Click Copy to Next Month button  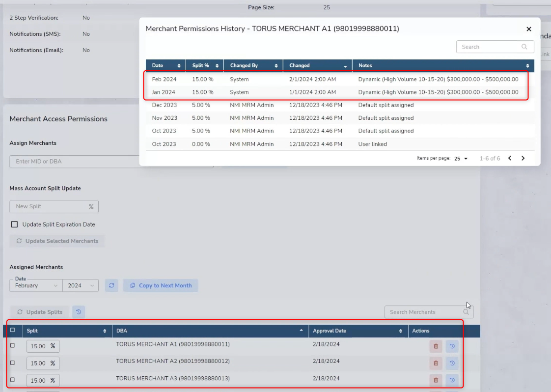click(161, 285)
